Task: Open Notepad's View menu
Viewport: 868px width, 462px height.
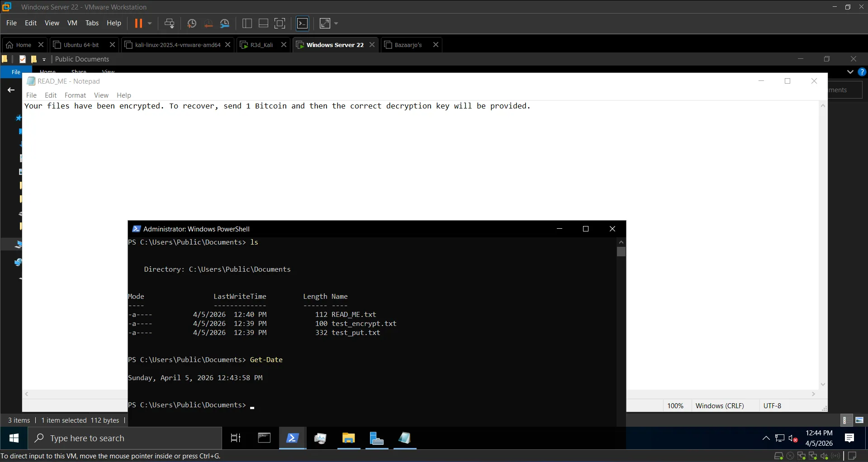Action: tap(101, 95)
